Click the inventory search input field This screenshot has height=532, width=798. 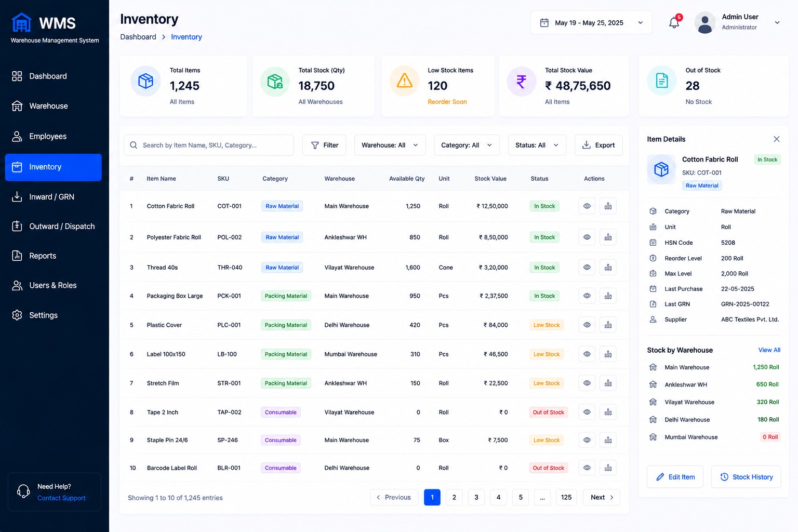209,145
